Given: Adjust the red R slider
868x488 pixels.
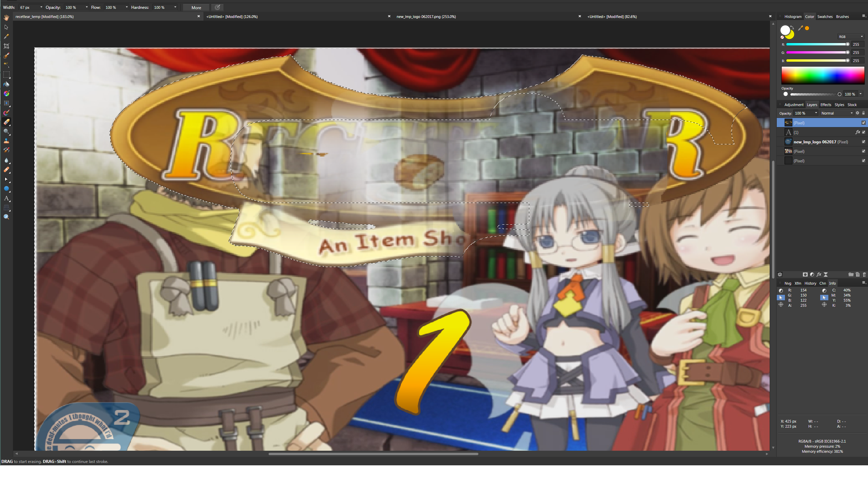Looking at the screenshot, I should point(818,44).
